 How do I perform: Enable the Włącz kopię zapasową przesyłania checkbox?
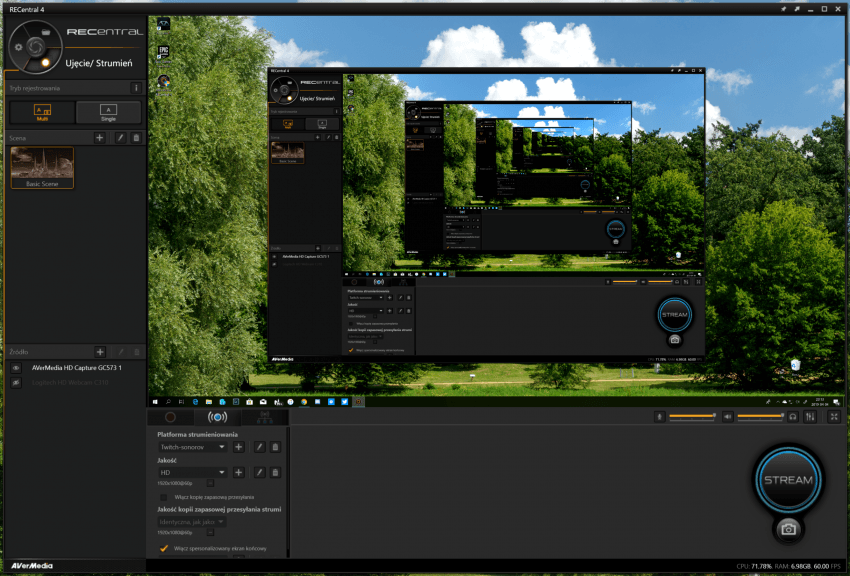tap(163, 497)
